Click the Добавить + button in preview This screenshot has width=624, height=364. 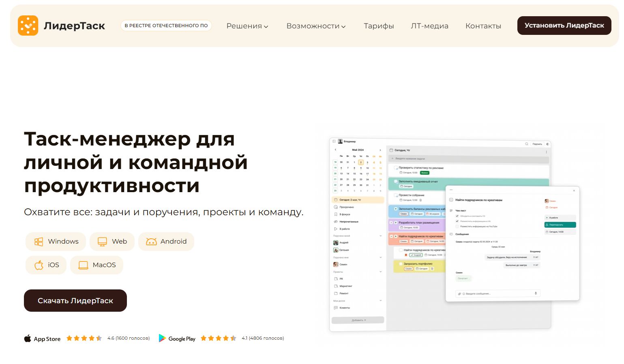358,320
